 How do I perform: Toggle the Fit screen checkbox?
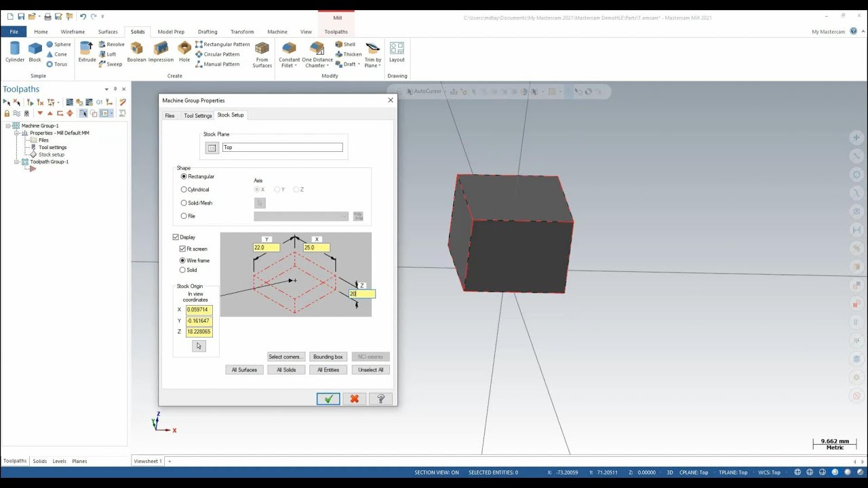click(182, 249)
